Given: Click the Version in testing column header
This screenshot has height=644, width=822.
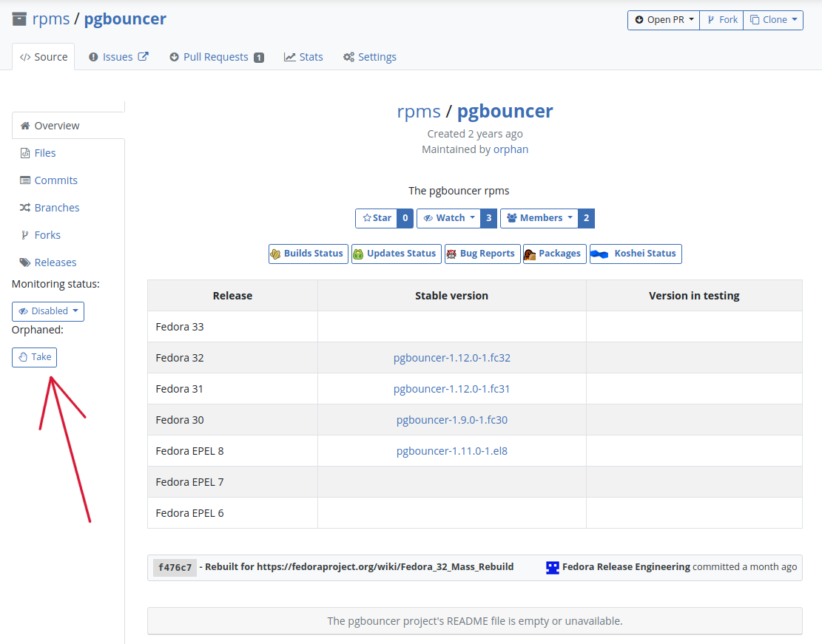Looking at the screenshot, I should (x=694, y=296).
